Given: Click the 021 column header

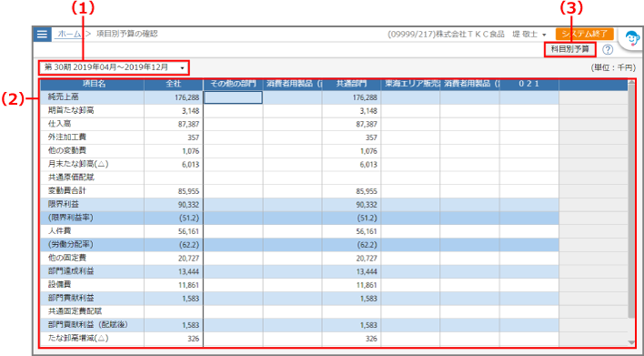Looking at the screenshot, I should (529, 84).
